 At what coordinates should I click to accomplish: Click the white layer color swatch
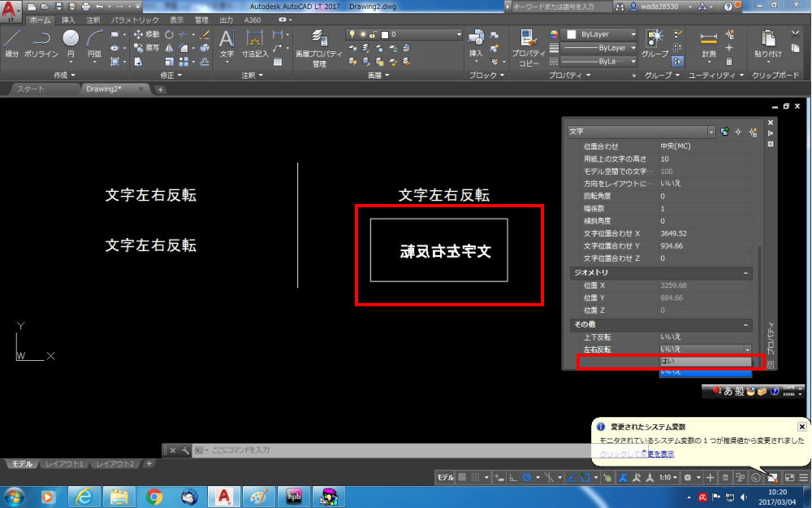point(385,35)
